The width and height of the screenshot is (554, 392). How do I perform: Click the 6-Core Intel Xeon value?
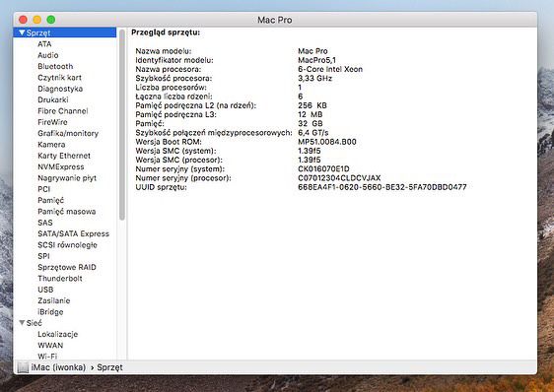click(330, 69)
